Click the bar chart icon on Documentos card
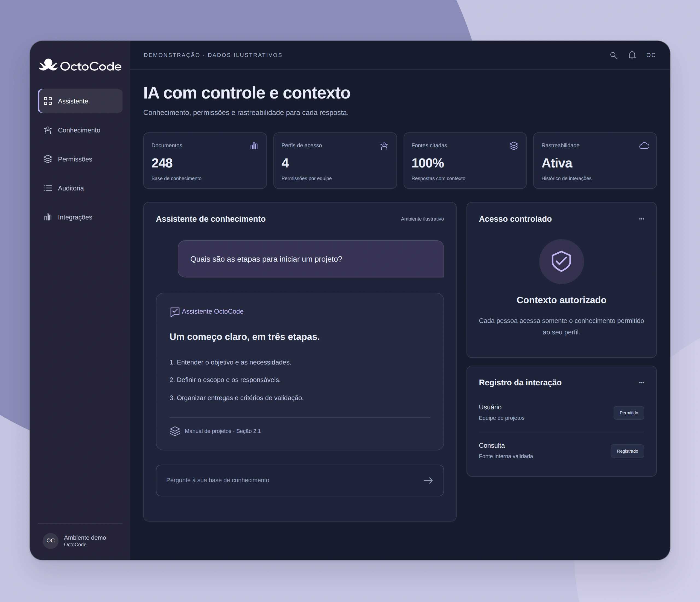700x602 pixels. (x=254, y=146)
